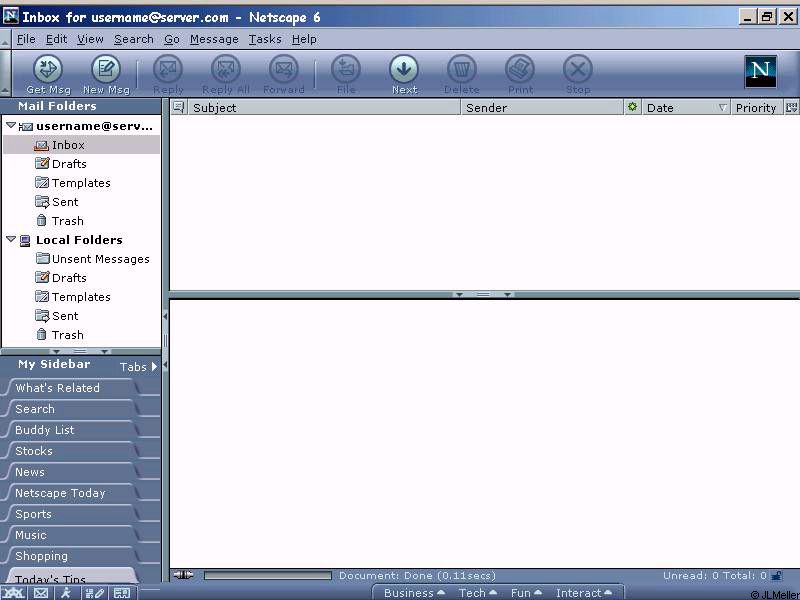This screenshot has width=800, height=600.
Task: Open Composer icon in bottom taskbar
Action: tap(94, 593)
